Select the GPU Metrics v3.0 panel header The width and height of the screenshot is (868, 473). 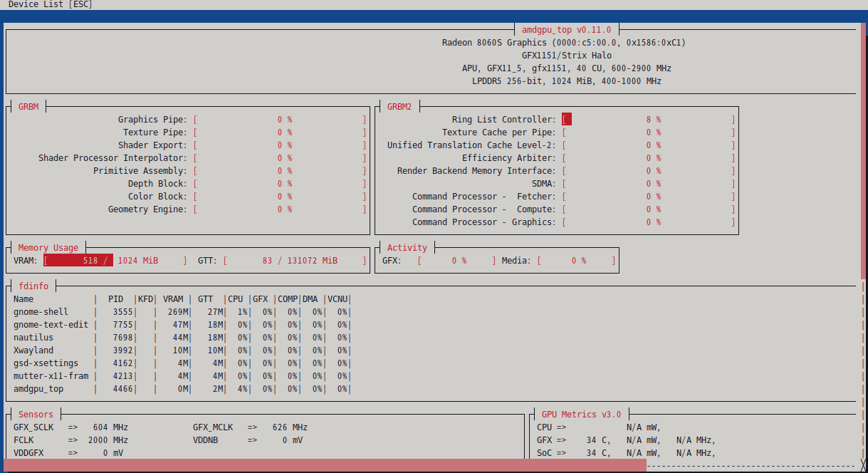[581, 415]
